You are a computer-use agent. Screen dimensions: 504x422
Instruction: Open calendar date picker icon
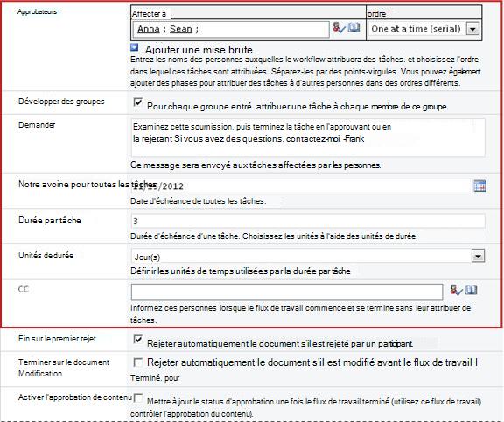pos(479,186)
